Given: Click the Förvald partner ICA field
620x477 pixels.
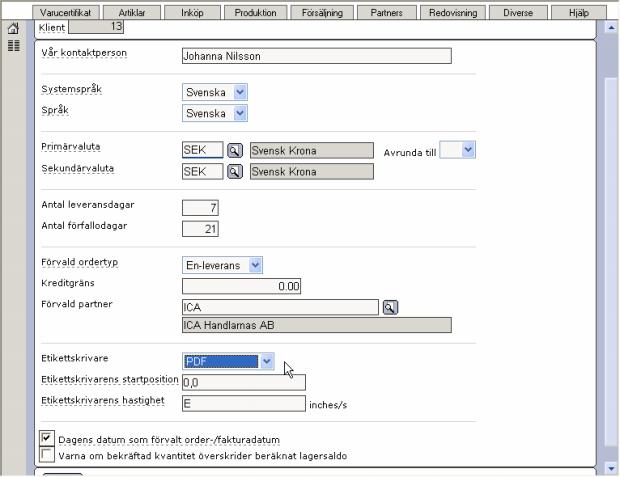Looking at the screenshot, I should point(280,307).
